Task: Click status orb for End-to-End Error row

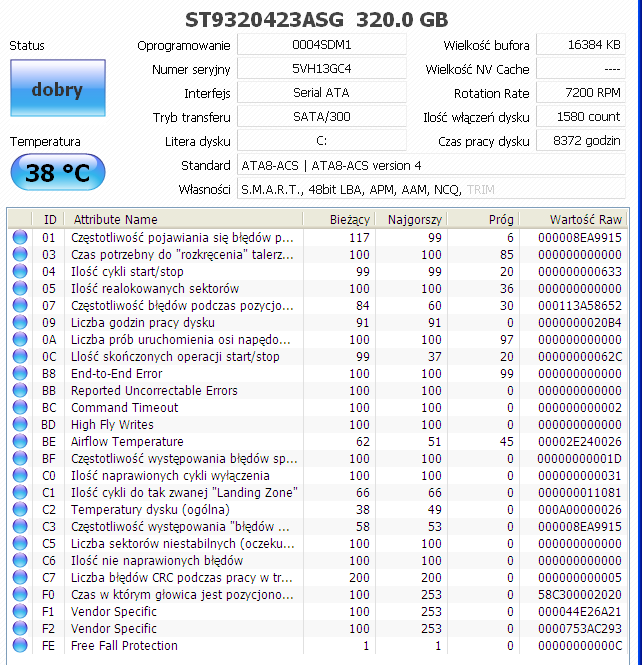Action: pos(20,373)
